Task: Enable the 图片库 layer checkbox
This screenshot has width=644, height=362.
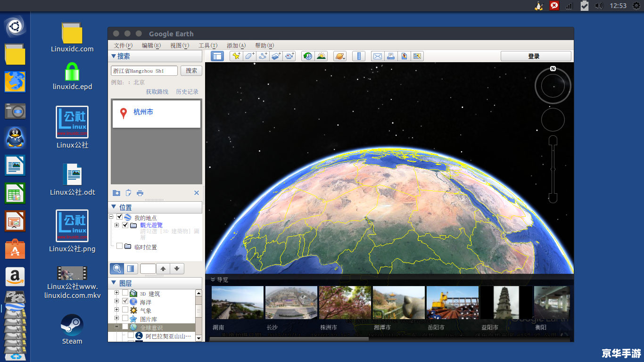Action: pyautogui.click(x=125, y=318)
